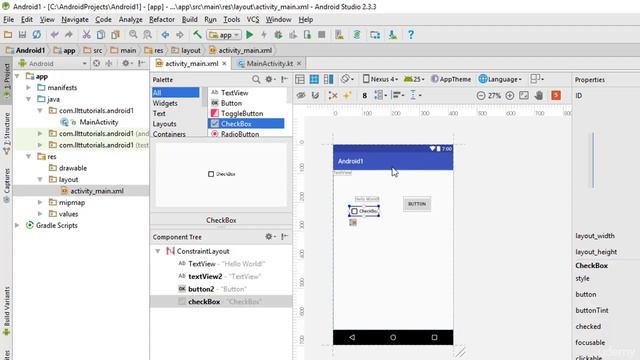
Task: Search the Palette with magnifier icon
Action: tap(256, 80)
